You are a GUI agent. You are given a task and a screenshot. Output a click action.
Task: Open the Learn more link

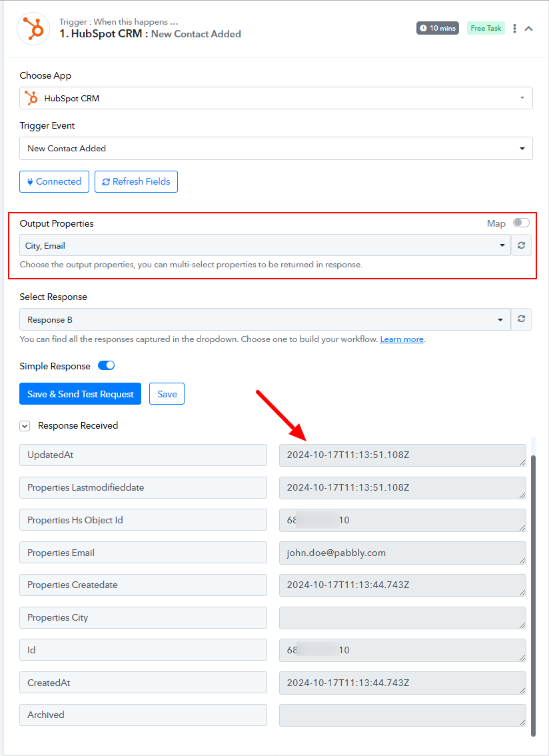(x=402, y=339)
